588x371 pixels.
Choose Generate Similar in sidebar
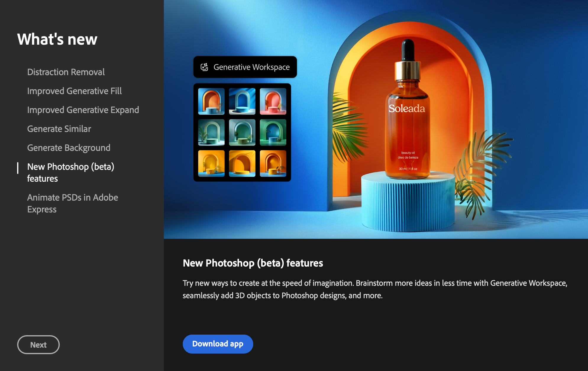59,129
